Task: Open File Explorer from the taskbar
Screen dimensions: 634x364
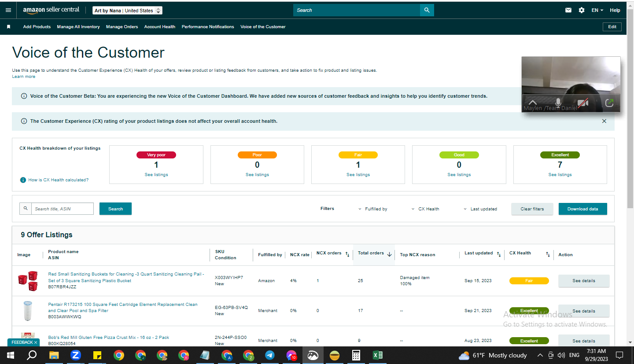Action: pyautogui.click(x=54, y=355)
